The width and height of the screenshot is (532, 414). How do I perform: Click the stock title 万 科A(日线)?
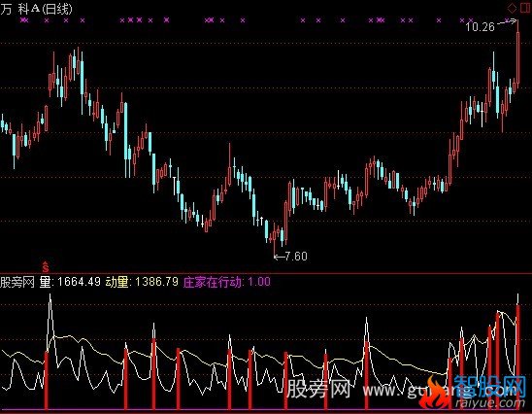pos(36,9)
